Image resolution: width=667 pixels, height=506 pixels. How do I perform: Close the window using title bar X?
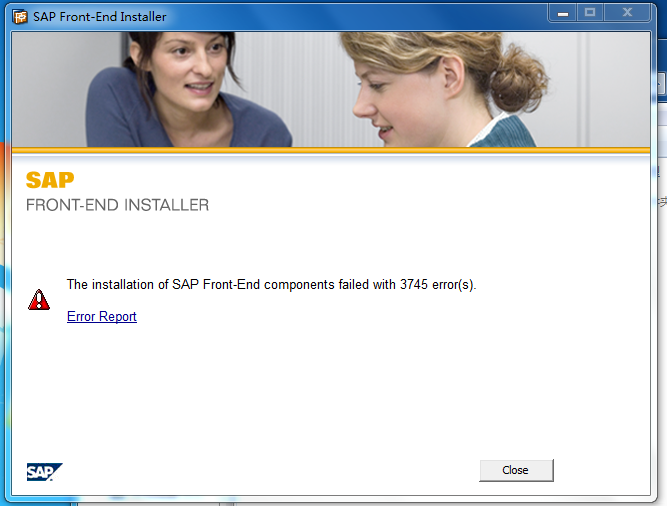point(627,13)
